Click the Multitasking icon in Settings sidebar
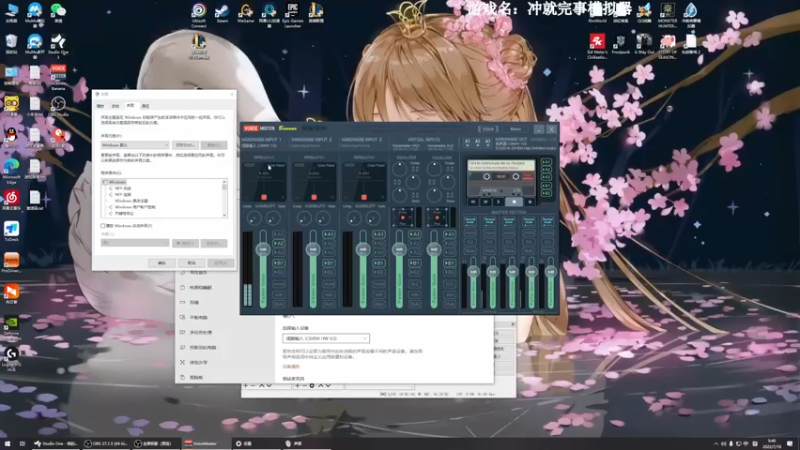Image resolution: width=800 pixels, height=450 pixels. coord(183,332)
